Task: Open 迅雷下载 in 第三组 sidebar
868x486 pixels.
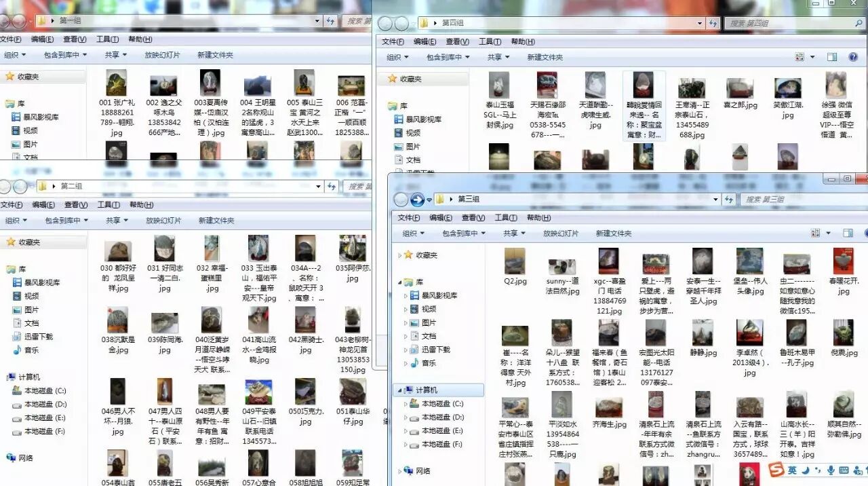Action: [x=430, y=350]
